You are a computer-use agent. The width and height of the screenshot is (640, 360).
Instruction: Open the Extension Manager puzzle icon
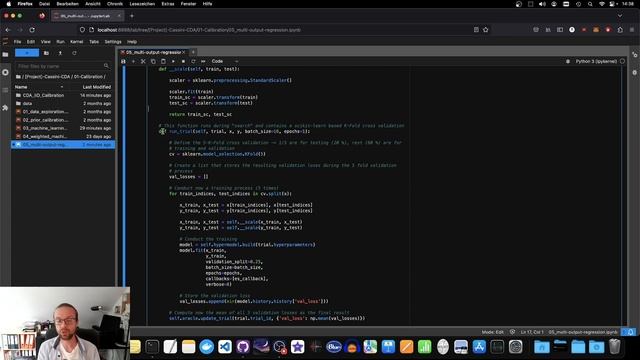[x=5, y=108]
